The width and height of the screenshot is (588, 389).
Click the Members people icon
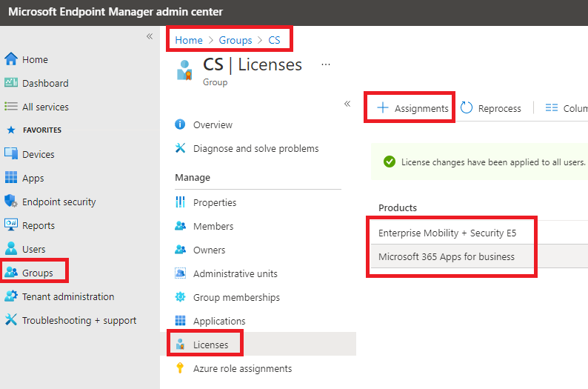click(180, 225)
